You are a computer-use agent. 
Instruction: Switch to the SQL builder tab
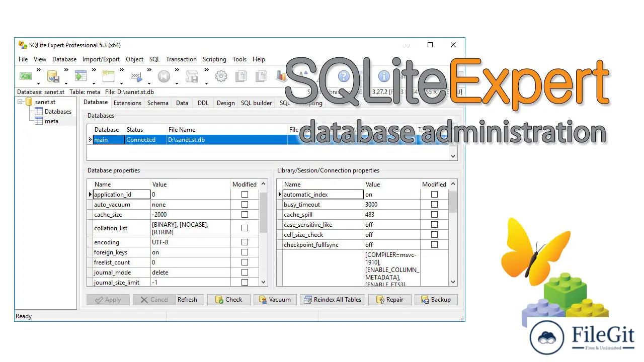[257, 103]
